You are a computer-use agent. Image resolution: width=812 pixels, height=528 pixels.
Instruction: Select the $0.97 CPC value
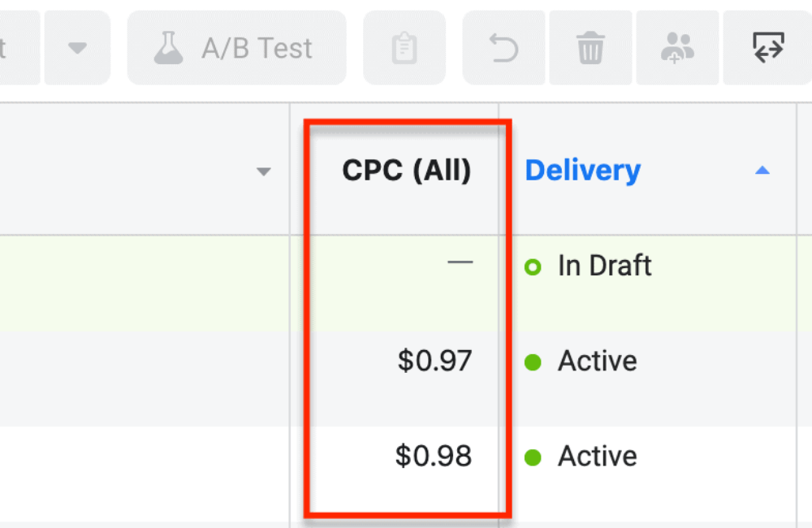(x=434, y=361)
